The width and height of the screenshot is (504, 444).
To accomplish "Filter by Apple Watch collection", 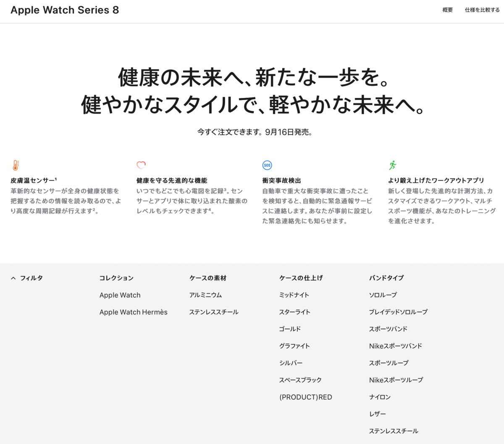I will (x=120, y=295).
